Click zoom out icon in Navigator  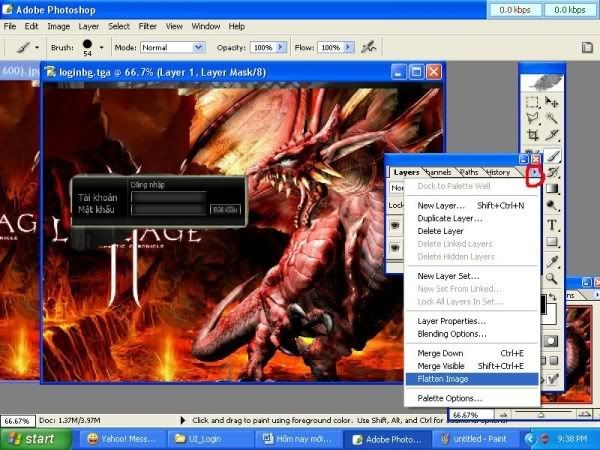point(503,414)
